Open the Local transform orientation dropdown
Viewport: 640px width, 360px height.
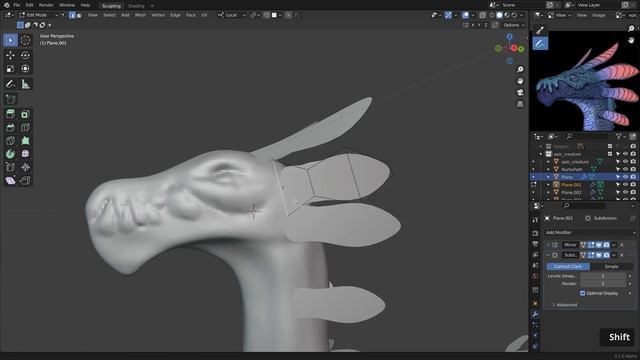231,15
